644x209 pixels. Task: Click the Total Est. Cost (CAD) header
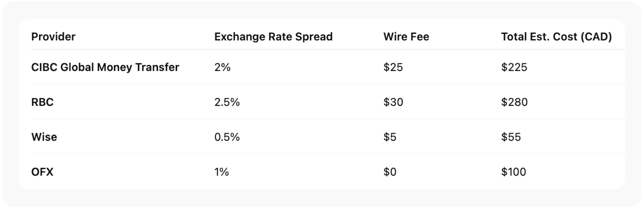tap(556, 37)
